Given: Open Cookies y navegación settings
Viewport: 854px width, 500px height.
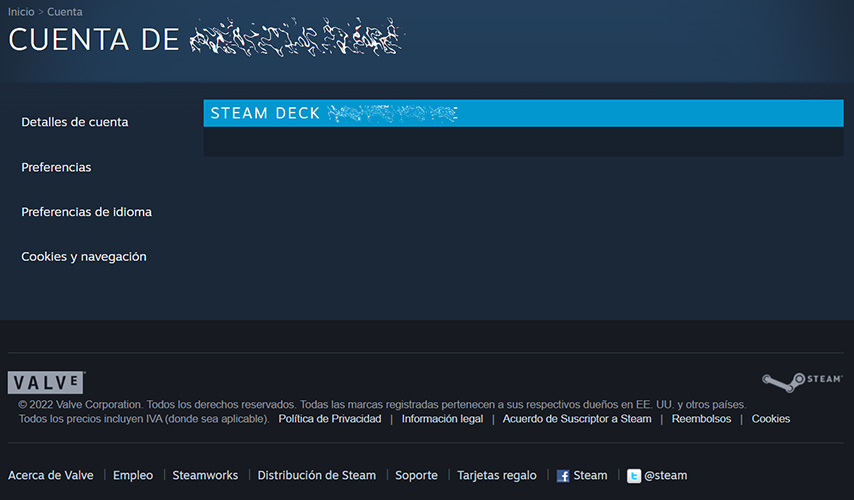Looking at the screenshot, I should click(x=84, y=257).
